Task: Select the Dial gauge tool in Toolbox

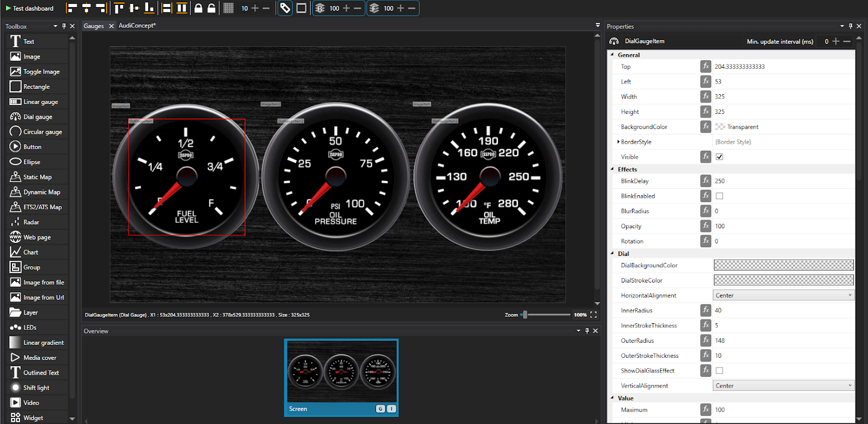Action: pos(38,117)
